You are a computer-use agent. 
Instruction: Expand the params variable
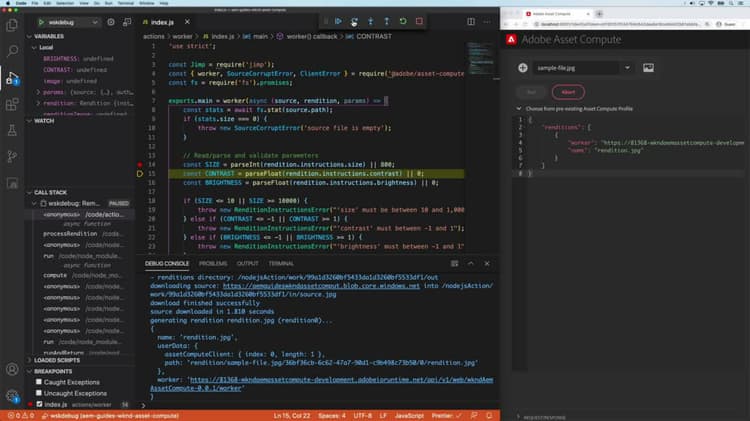38,92
